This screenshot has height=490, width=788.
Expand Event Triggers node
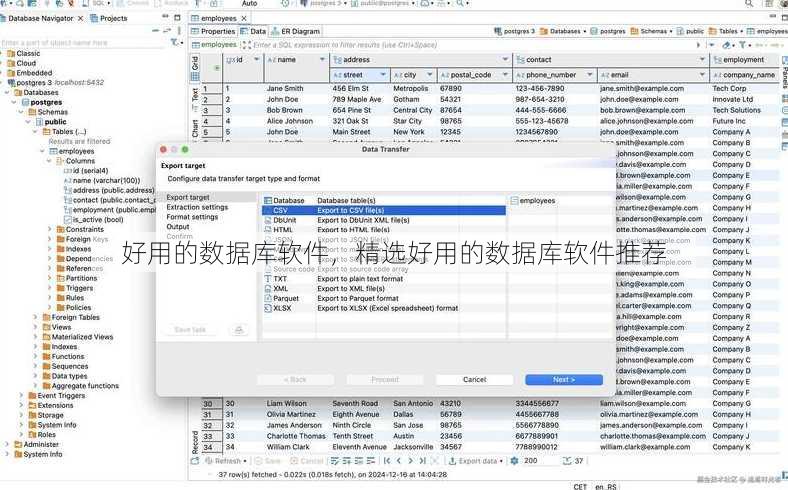point(21,396)
